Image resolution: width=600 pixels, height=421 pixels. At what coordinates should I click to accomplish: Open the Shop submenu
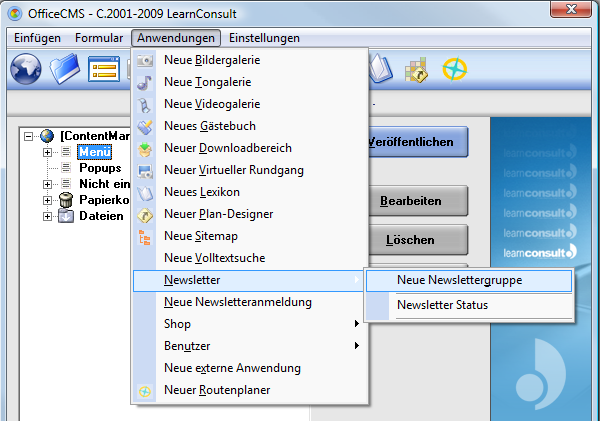pyautogui.click(x=250, y=324)
